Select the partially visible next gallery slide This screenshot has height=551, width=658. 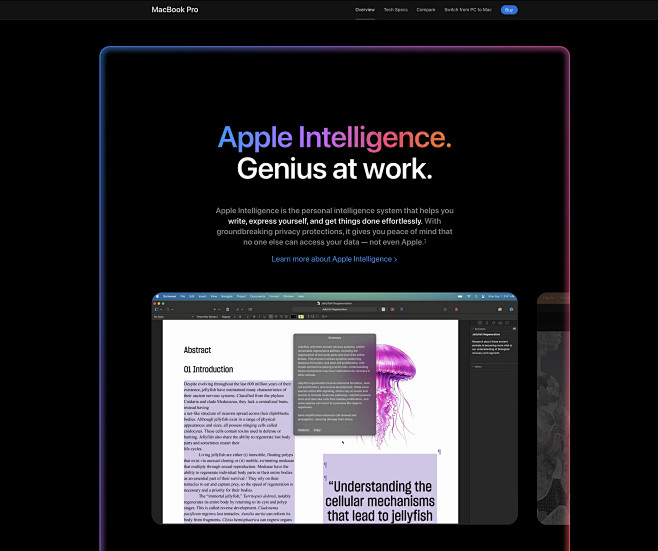(x=553, y=408)
